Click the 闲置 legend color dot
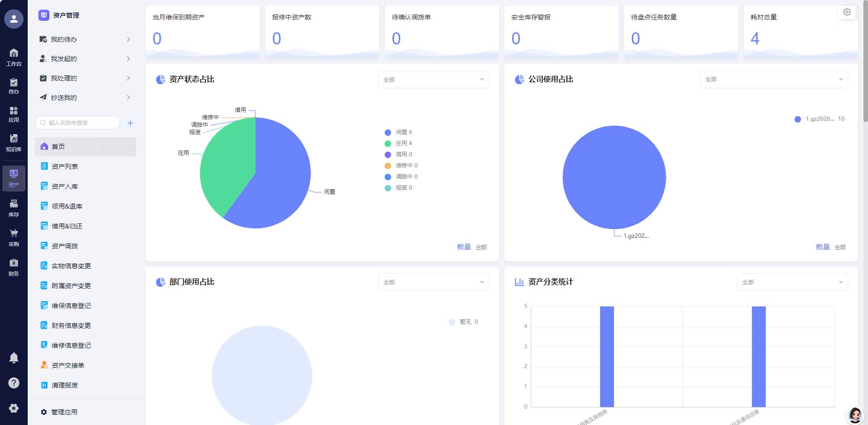868x425 pixels. [387, 132]
